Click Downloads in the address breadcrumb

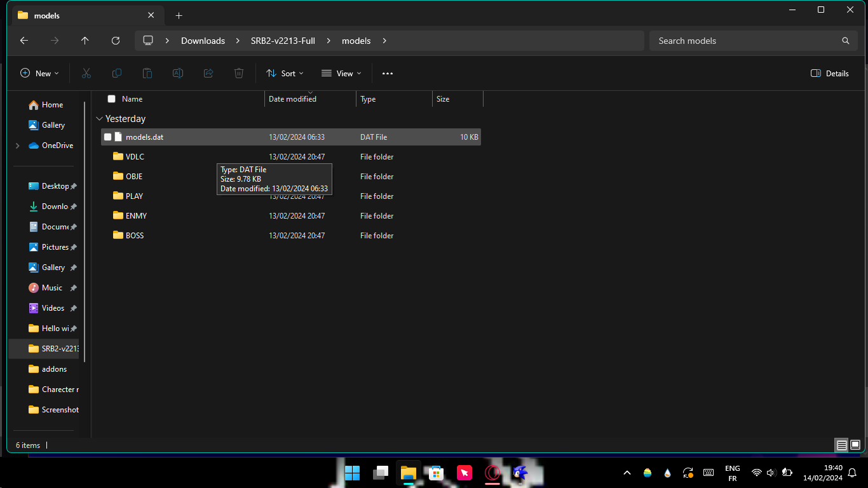(x=203, y=41)
